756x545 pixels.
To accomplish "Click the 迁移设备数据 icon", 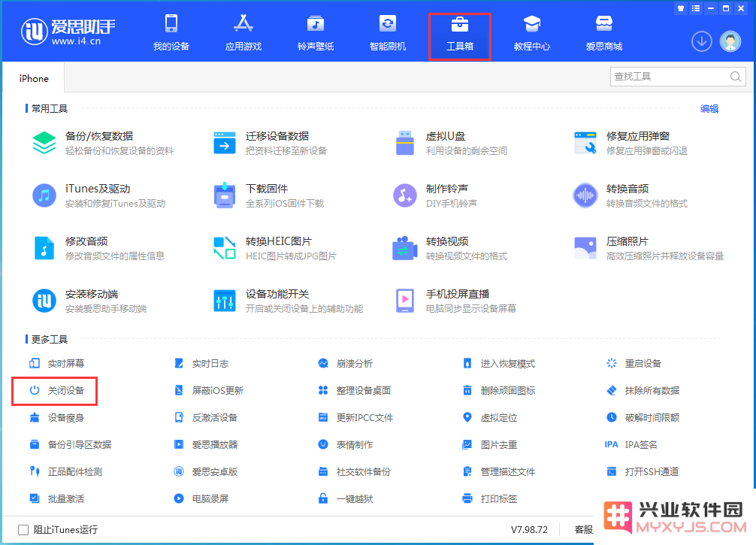I will [x=225, y=143].
